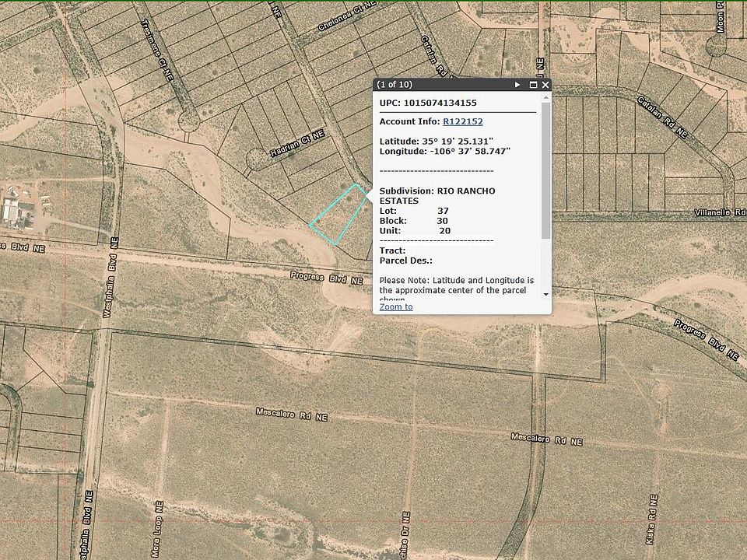The width and height of the screenshot is (747, 560).
Task: Click the Subdivision RIO RANCHO ESTATES text
Action: tap(437, 196)
